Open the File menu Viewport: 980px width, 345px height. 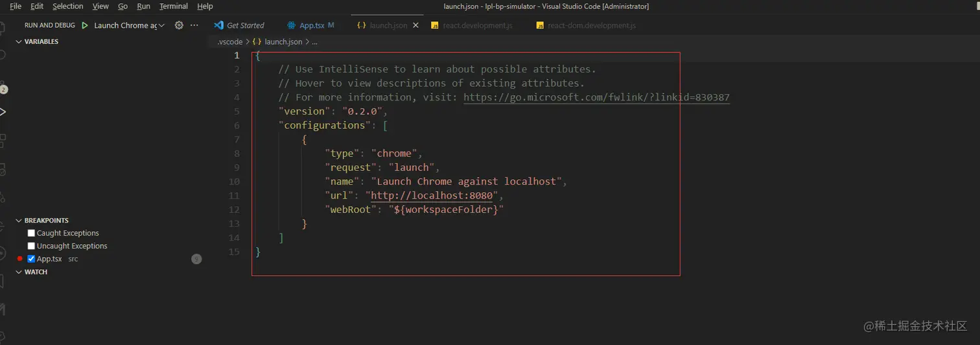pyautogui.click(x=16, y=6)
